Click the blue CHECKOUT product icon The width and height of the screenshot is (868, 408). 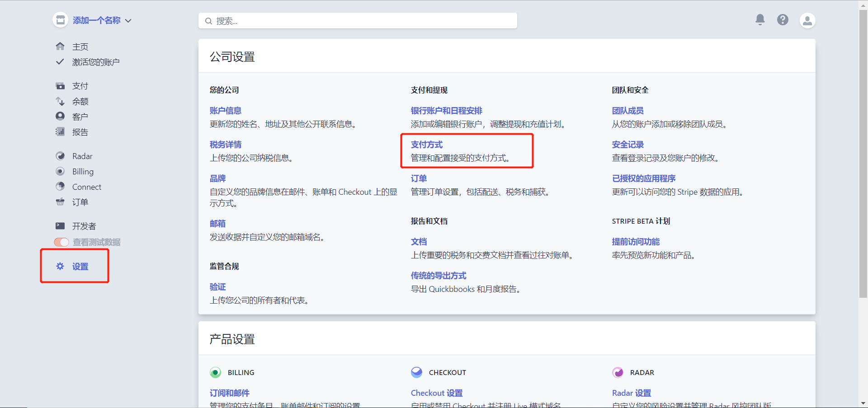tap(416, 372)
